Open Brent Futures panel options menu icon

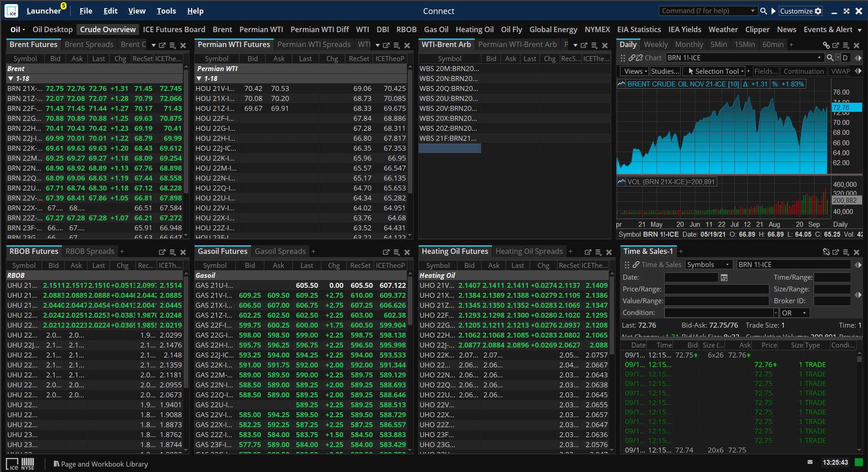coord(172,45)
